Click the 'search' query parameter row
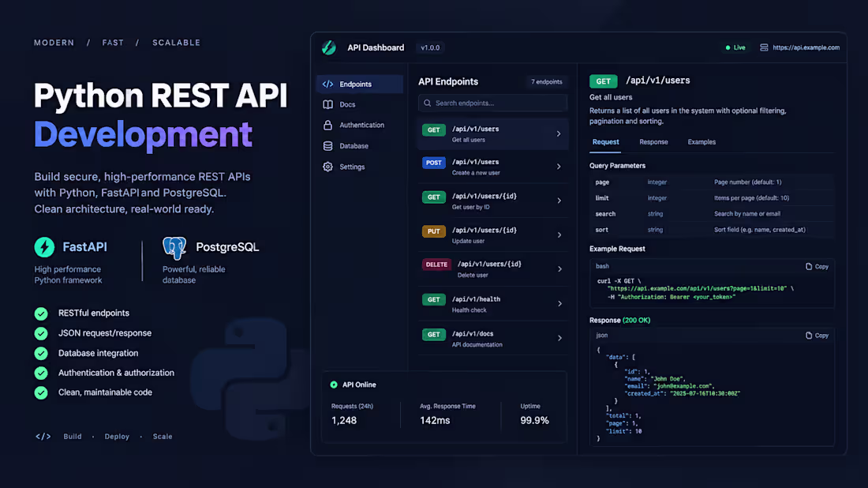 [x=712, y=214]
